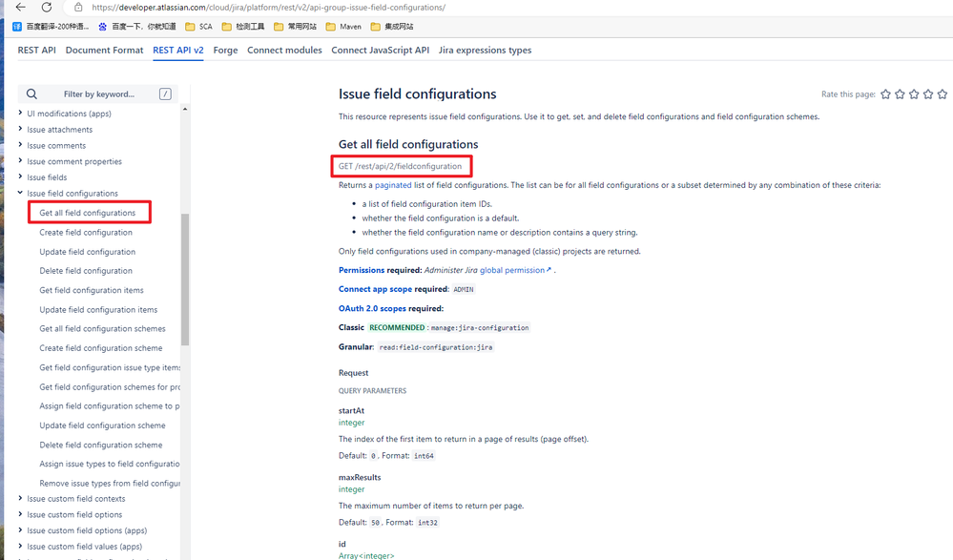Focus the 'Filter by keyword' search field
Screen dimensions: 953x560
[98, 94]
